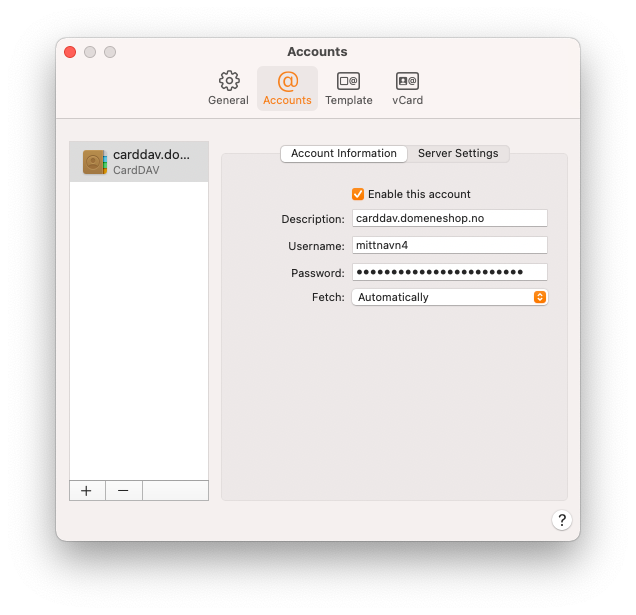Click the Password field
This screenshot has height=615, width=636.
pyautogui.click(x=450, y=272)
